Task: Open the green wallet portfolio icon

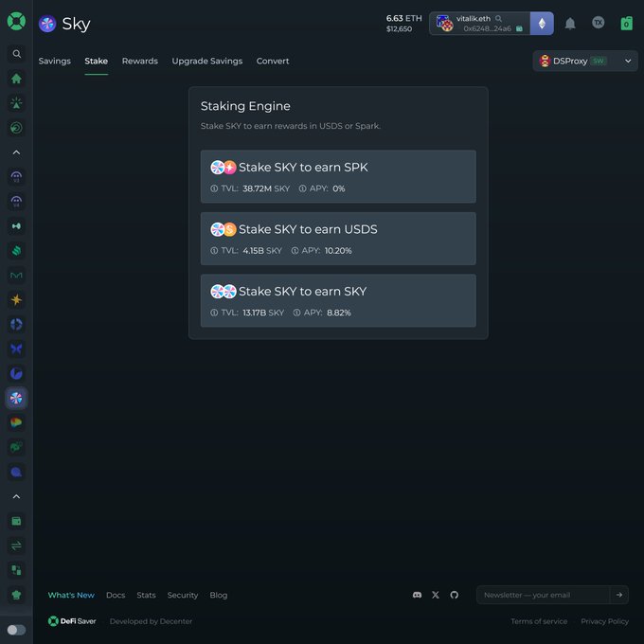Action: coord(16,521)
